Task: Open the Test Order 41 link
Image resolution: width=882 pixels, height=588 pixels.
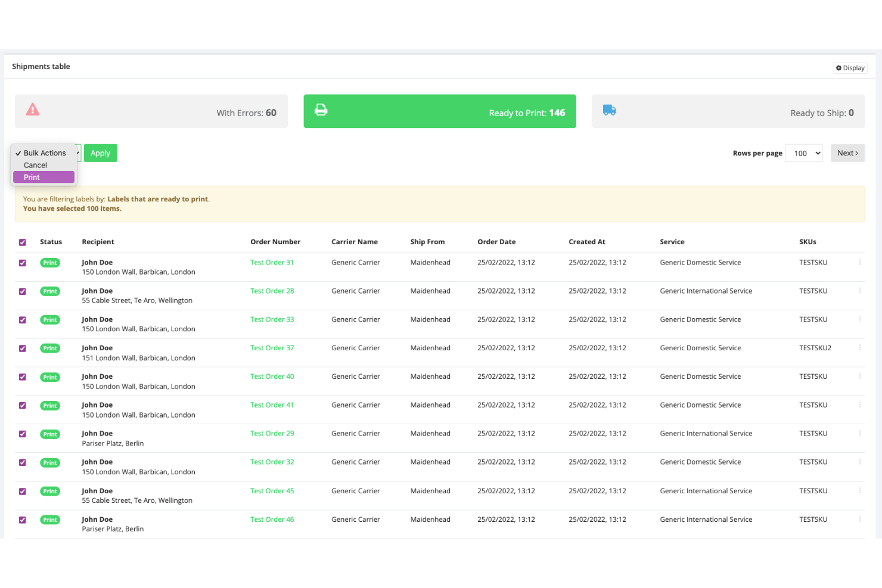Action: (272, 405)
